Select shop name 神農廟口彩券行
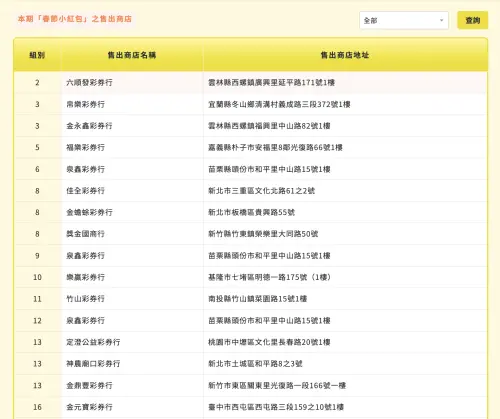This screenshot has width=500, height=419. tap(93, 363)
